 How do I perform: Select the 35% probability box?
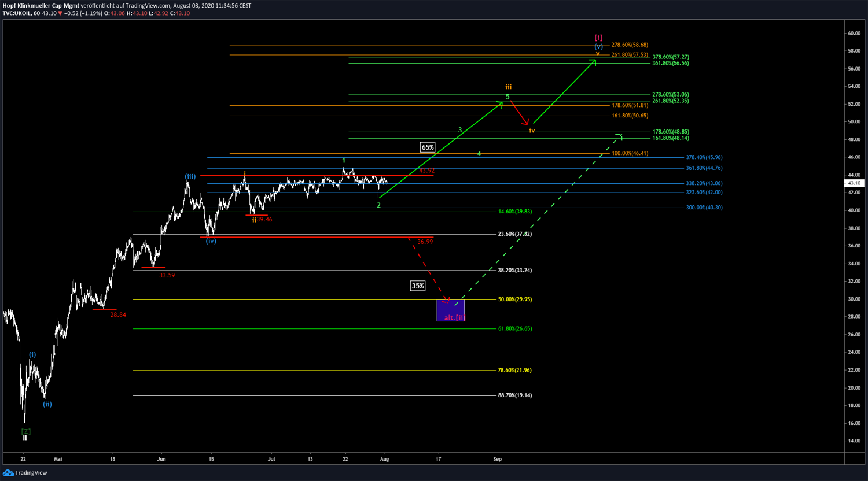[418, 286]
